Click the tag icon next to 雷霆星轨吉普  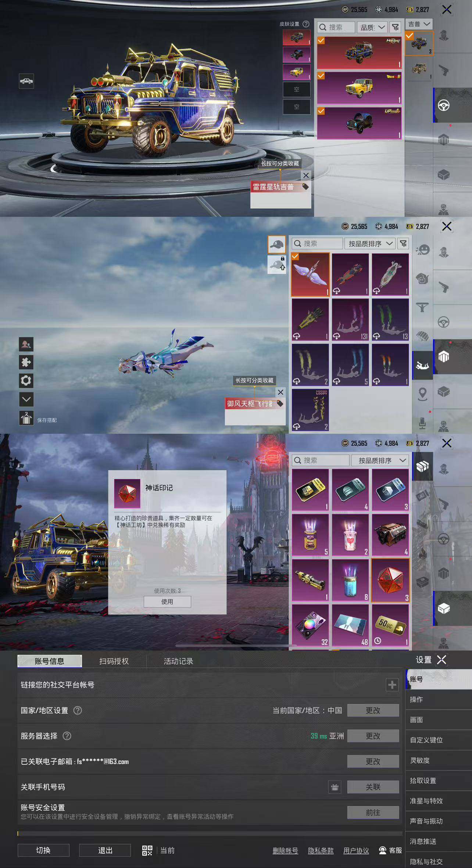tap(305, 187)
